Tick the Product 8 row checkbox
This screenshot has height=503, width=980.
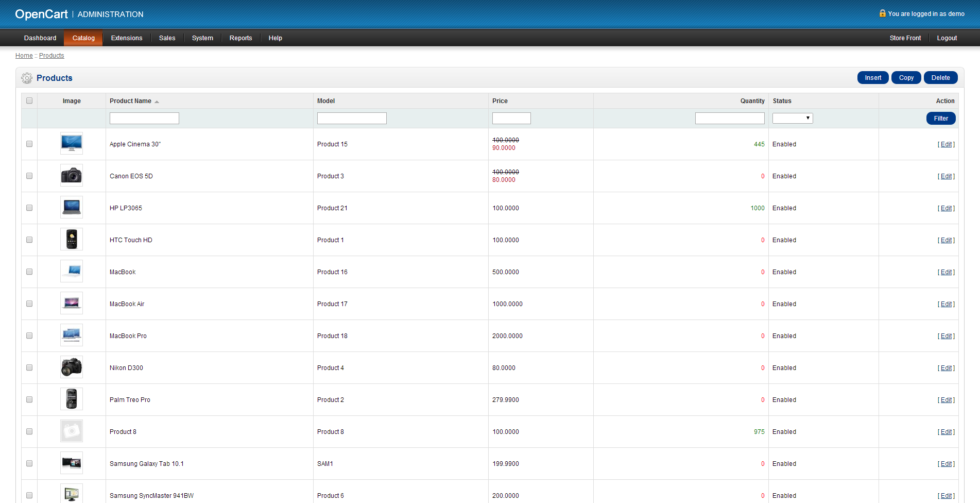point(29,431)
